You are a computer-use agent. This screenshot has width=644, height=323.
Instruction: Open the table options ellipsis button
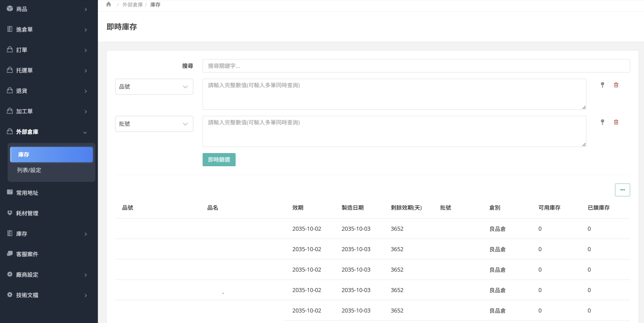(x=622, y=190)
